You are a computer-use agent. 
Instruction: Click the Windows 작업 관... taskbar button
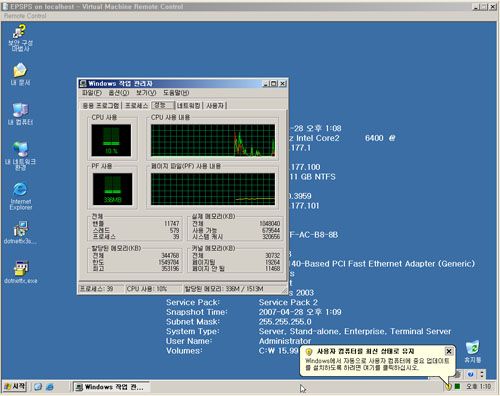[111, 387]
